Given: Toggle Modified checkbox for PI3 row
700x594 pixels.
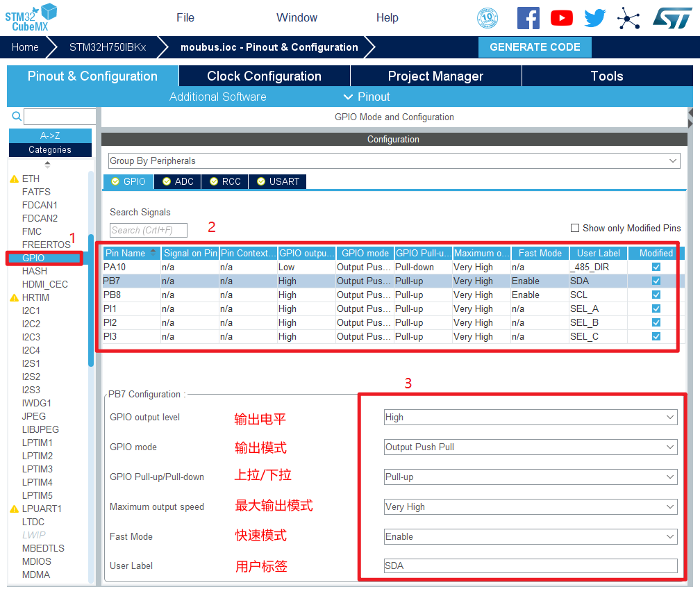Looking at the screenshot, I should tap(656, 336).
